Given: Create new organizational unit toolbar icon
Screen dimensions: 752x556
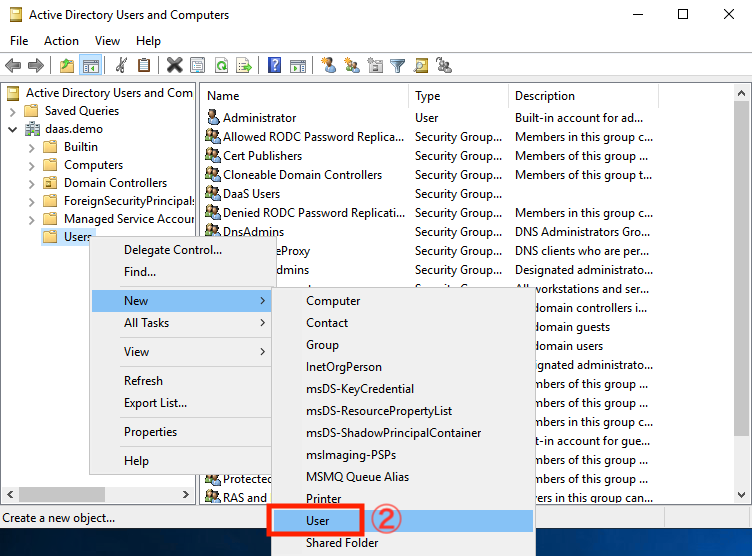Looking at the screenshot, I should [375, 65].
